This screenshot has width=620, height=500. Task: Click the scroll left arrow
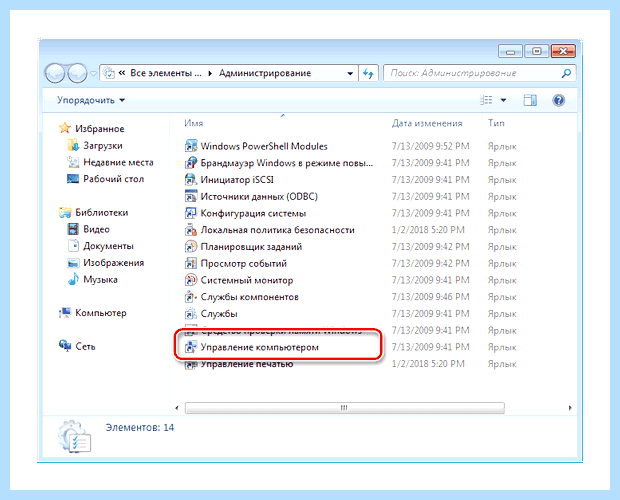click(177, 408)
